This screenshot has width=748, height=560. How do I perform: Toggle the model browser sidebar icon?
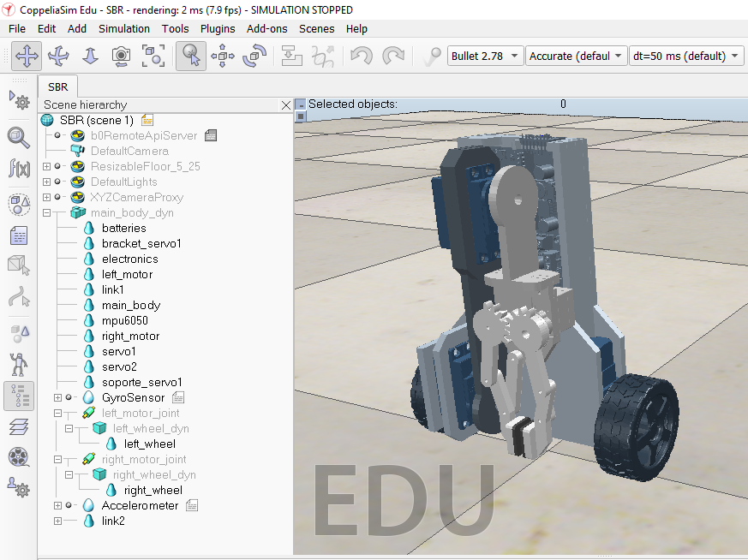click(x=19, y=365)
